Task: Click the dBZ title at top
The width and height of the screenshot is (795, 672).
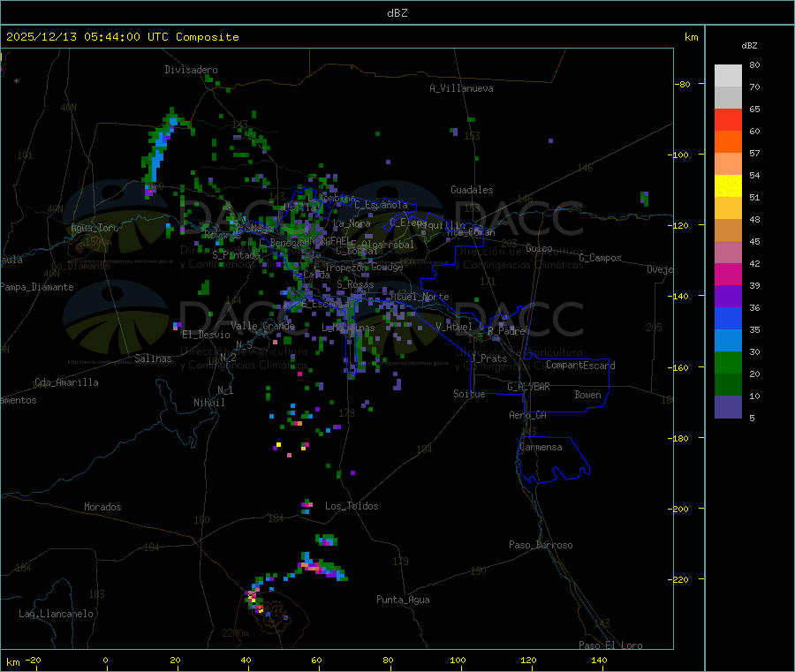Action: pyautogui.click(x=397, y=13)
